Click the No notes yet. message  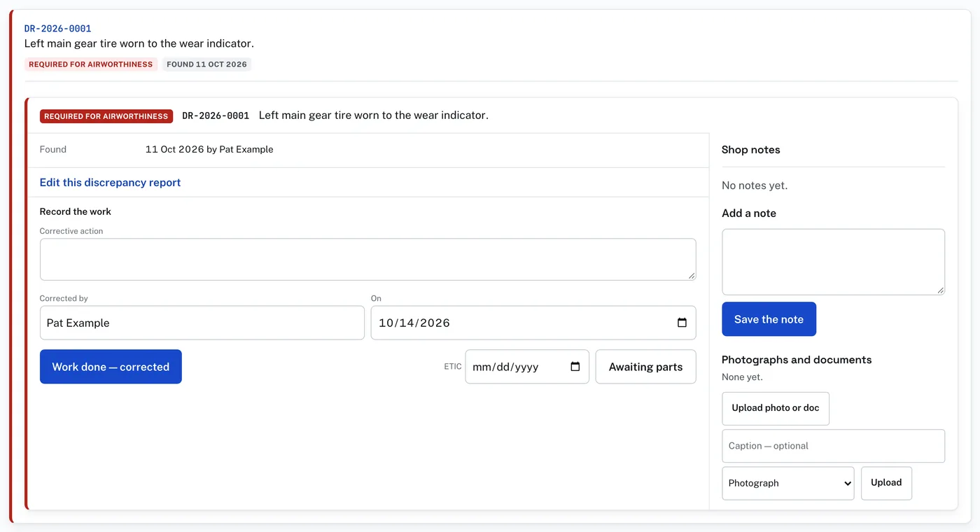click(755, 185)
